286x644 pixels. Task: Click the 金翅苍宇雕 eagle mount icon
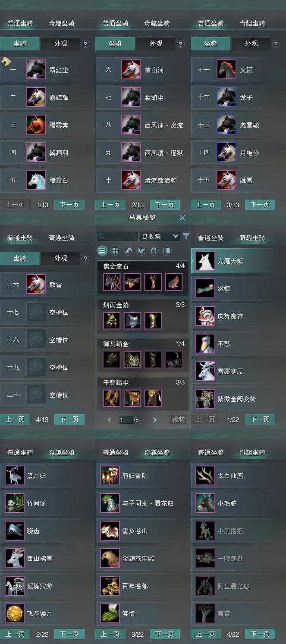(110, 558)
